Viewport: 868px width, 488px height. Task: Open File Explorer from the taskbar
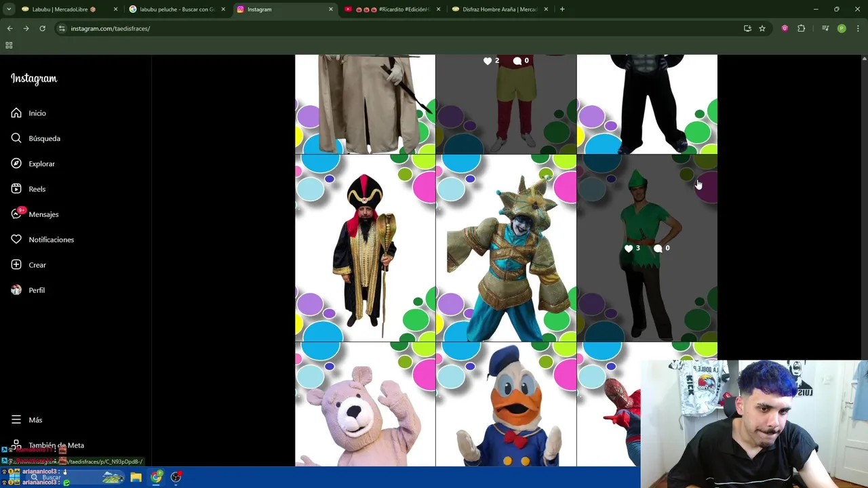pos(136,478)
